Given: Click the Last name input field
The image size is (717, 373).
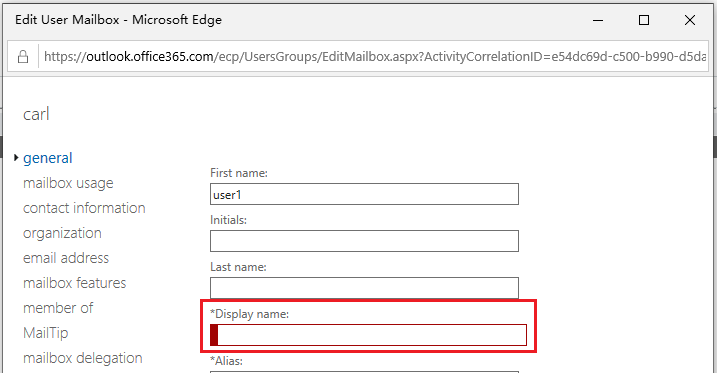Looking at the screenshot, I should 364,288.
